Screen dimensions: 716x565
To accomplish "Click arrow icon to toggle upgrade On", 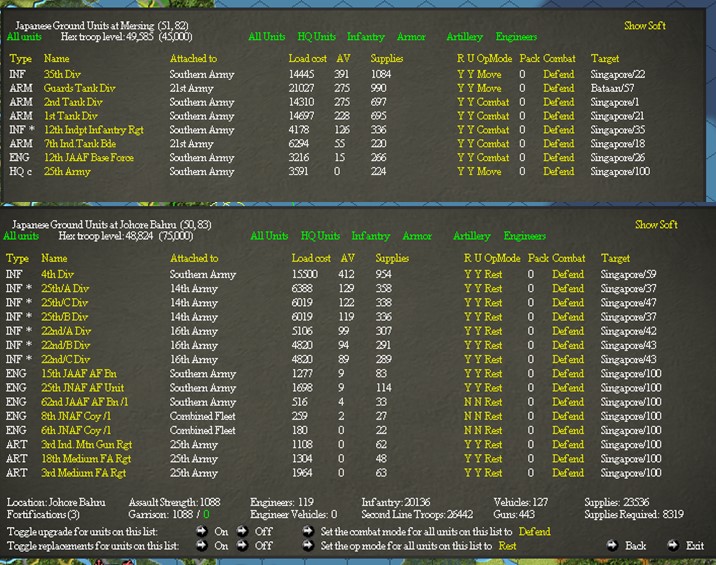I will point(201,531).
